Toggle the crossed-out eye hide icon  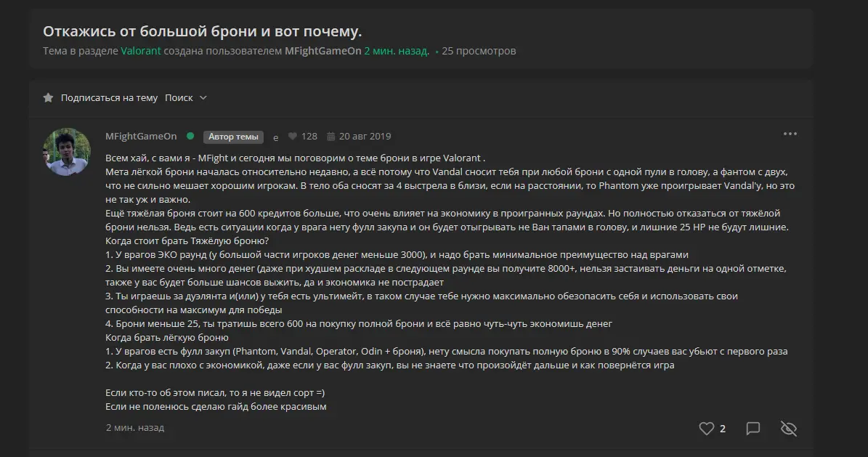coord(788,428)
